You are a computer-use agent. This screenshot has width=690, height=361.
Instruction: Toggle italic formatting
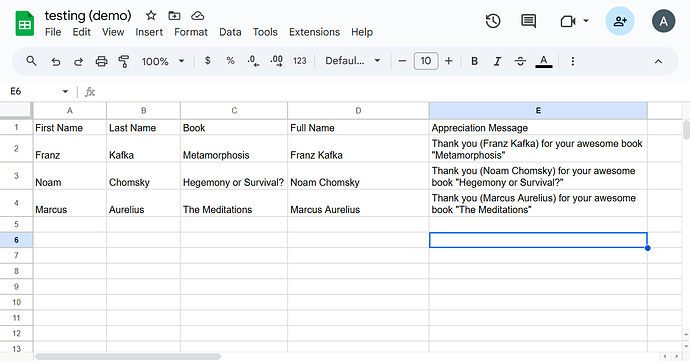(497, 61)
